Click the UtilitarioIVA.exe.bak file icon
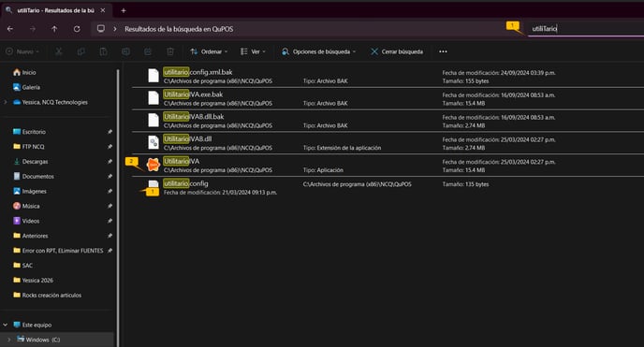Screen dimensions: 644x347 point(154,97)
